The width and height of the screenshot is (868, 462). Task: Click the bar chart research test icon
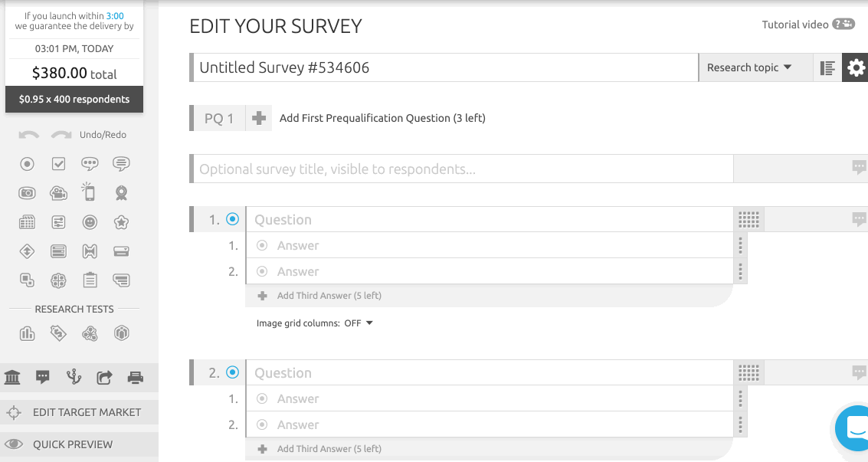coord(27,333)
